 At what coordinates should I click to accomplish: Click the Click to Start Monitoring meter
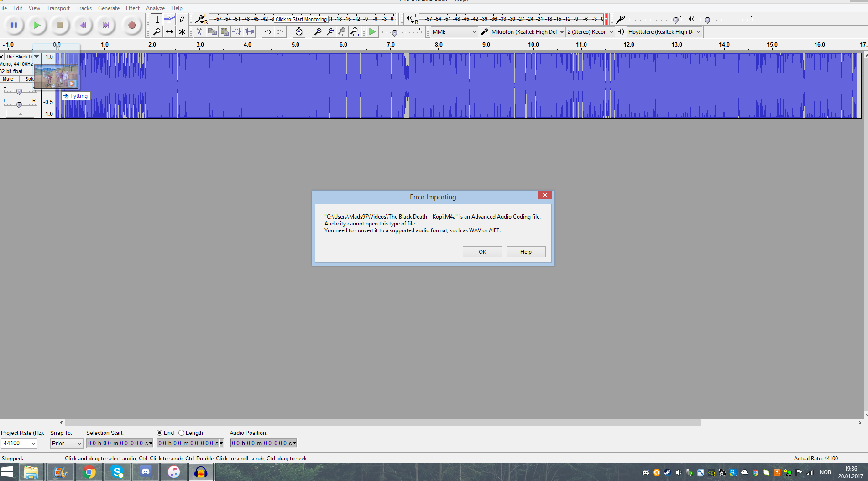click(x=301, y=19)
